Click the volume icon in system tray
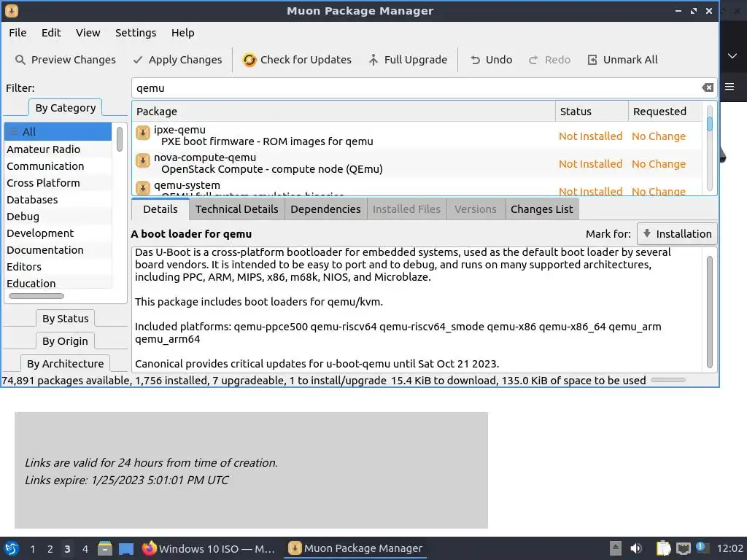Screen dimensions: 747x560 pos(636,548)
